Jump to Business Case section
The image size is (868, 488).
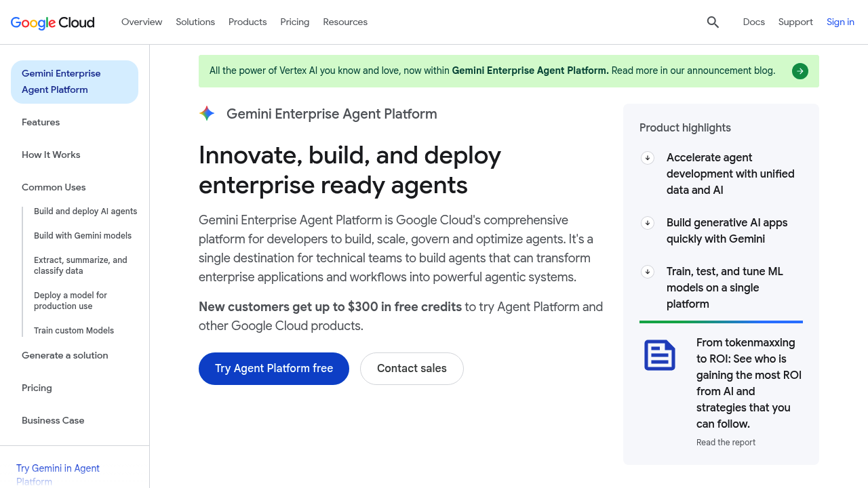[x=53, y=421]
